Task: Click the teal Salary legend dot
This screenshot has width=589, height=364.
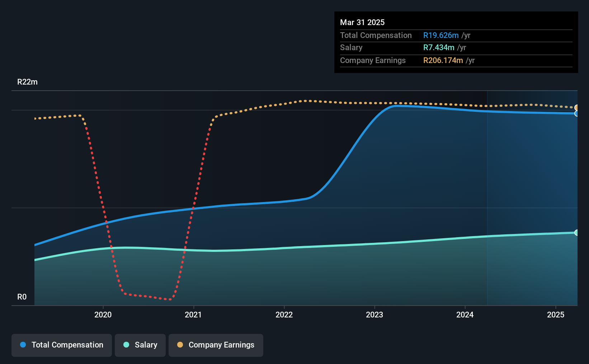Action: [126, 345]
